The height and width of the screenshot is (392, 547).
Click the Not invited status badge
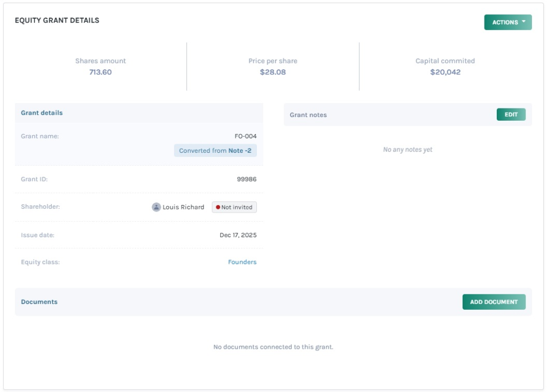pyautogui.click(x=234, y=207)
